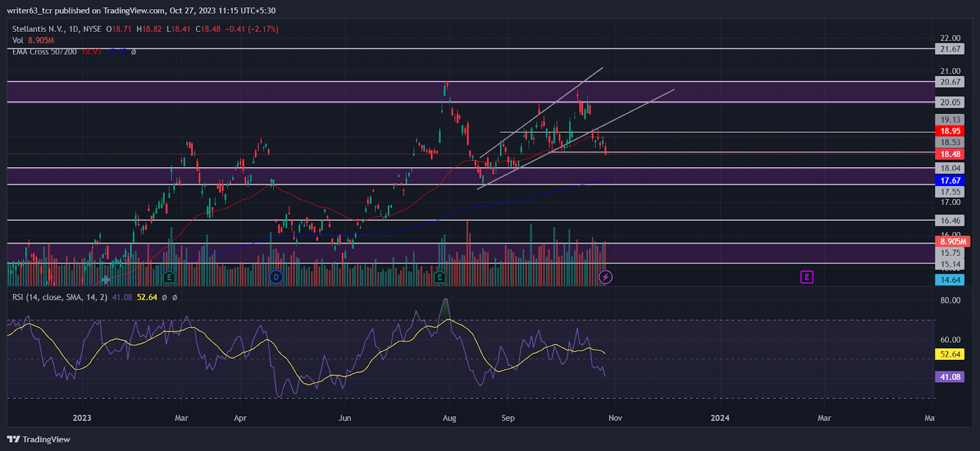Click the 15.75 price level label
The width and height of the screenshot is (980, 451).
[x=950, y=253]
